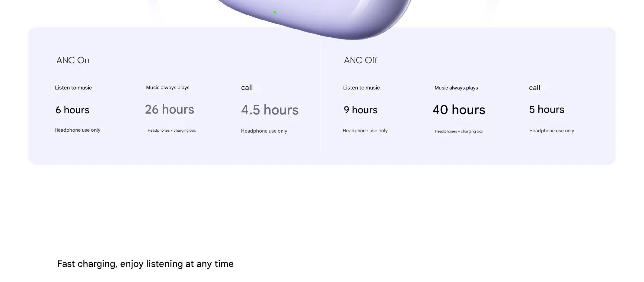Click 'Listen to music' label under ANC Off
Screen dimensions: 644x282
[361, 88]
